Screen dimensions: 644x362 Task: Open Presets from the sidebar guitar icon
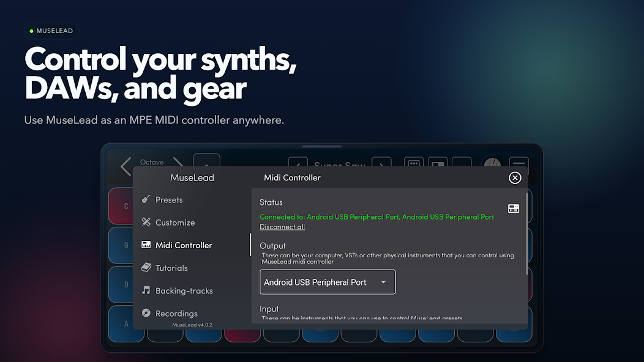[x=146, y=200]
